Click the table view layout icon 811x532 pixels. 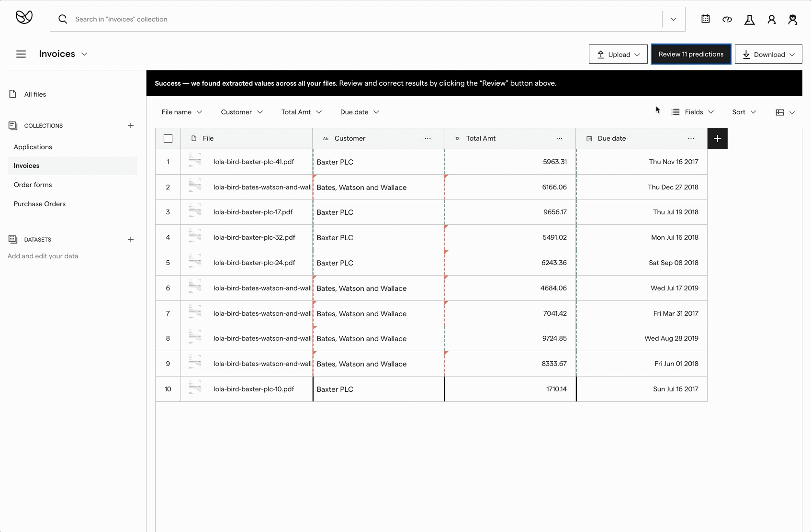click(780, 112)
